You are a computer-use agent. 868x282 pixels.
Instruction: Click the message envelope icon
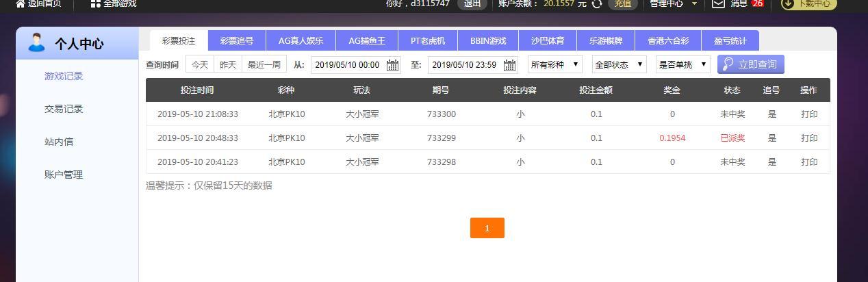click(718, 3)
